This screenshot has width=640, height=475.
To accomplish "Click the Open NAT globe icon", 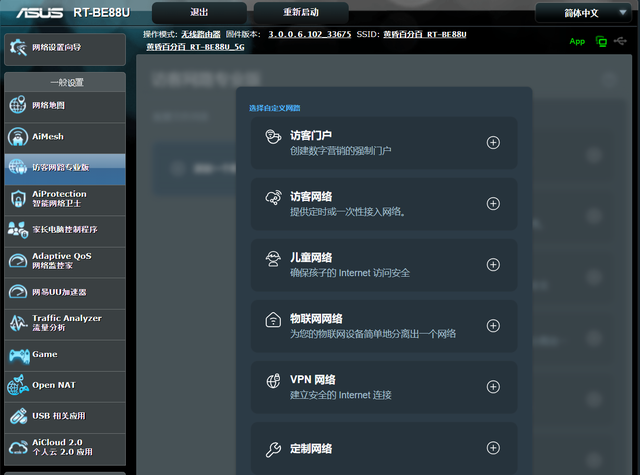I will point(18,385).
